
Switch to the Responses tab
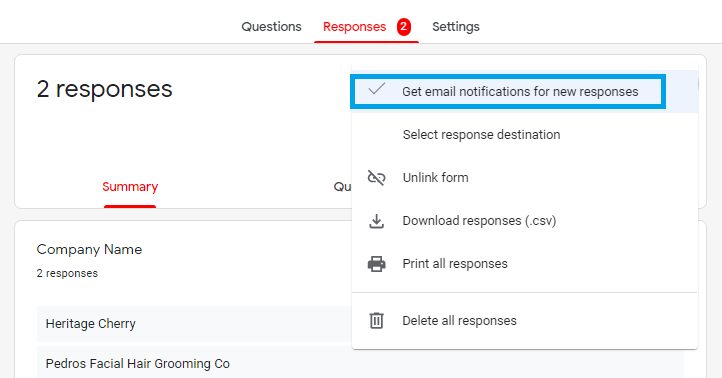[354, 27]
